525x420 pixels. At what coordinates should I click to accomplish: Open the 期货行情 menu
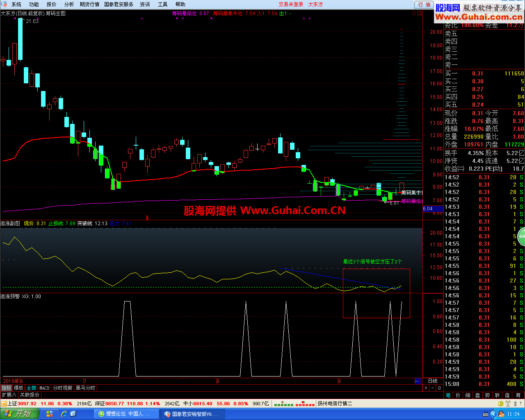tap(90, 5)
